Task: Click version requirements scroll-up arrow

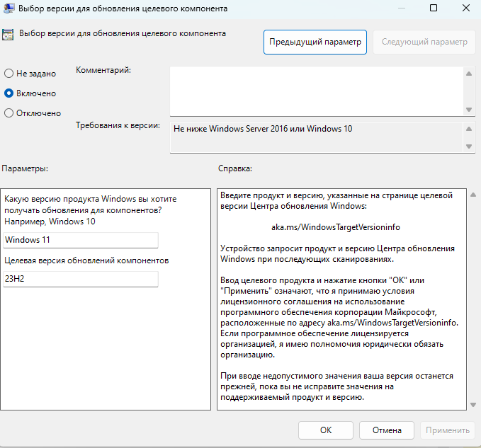Action: tap(469, 129)
